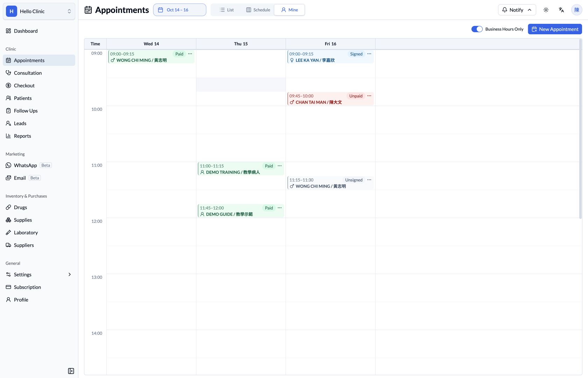The height and width of the screenshot is (378, 588).
Task: Open Follow Ups page
Action: pos(39,111)
